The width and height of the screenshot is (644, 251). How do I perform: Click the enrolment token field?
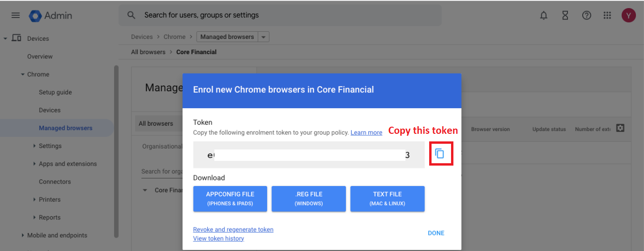309,155
